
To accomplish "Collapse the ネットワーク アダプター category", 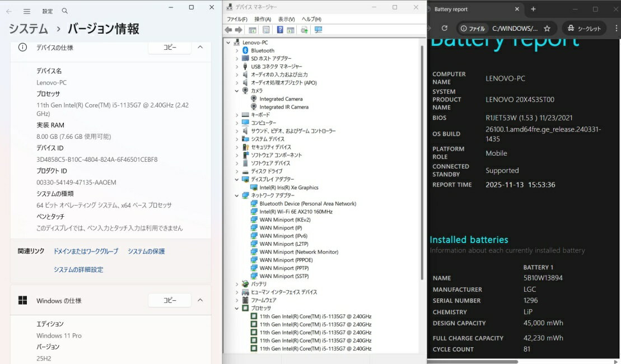I will click(237, 195).
